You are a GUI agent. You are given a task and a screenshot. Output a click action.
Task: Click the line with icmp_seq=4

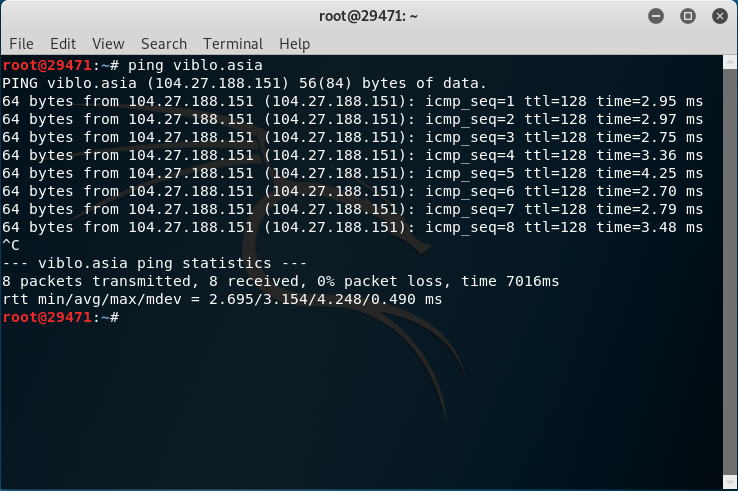tap(353, 155)
